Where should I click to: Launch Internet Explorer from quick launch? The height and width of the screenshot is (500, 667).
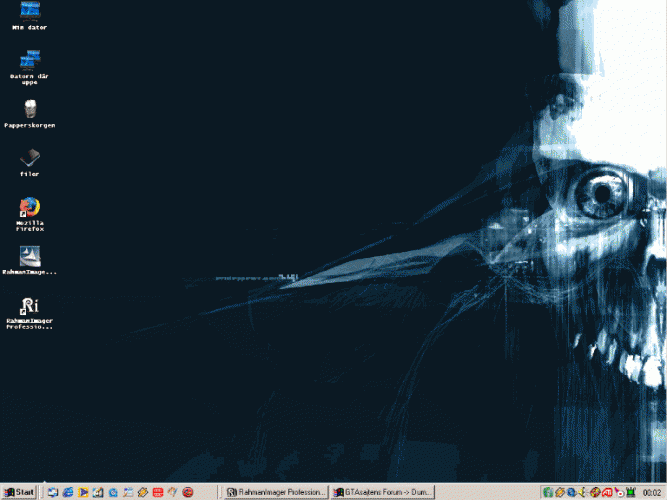coord(68,492)
